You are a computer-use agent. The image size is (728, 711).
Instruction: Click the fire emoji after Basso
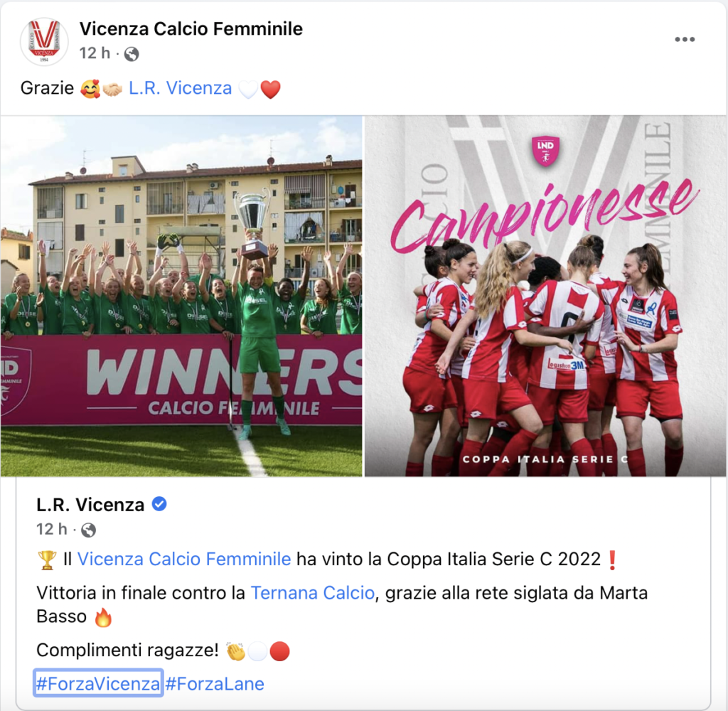coord(103,618)
